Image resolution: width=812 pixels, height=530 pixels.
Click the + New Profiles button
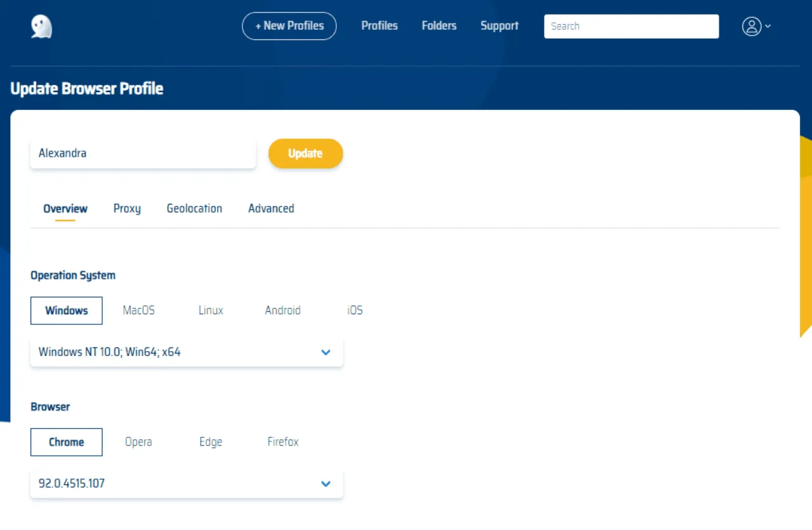point(289,26)
